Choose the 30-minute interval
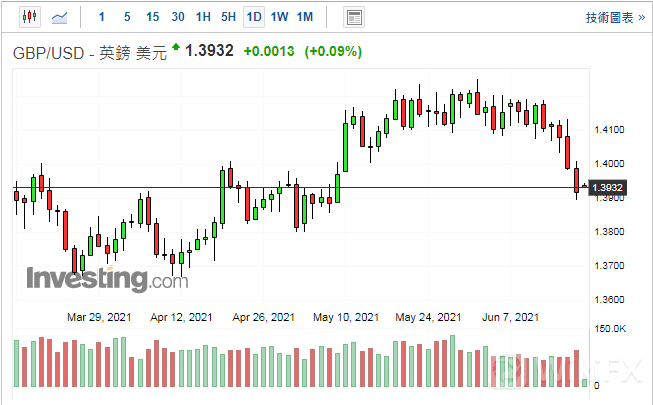The width and height of the screenshot is (653, 405). pyautogui.click(x=178, y=17)
